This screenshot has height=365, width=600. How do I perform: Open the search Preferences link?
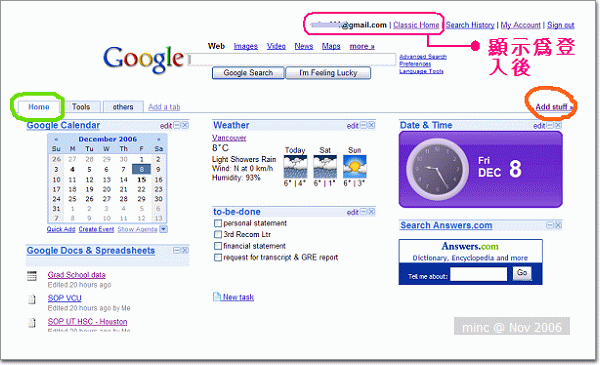(x=415, y=64)
